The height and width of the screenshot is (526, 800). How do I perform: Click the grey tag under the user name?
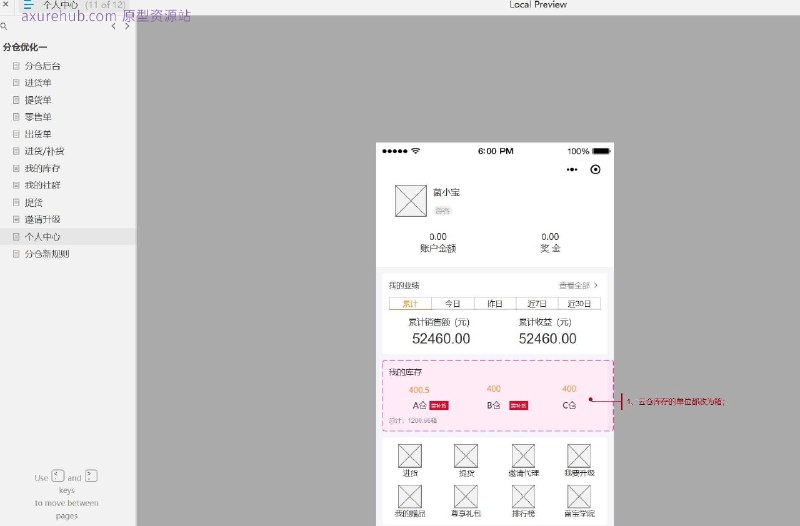pos(442,211)
